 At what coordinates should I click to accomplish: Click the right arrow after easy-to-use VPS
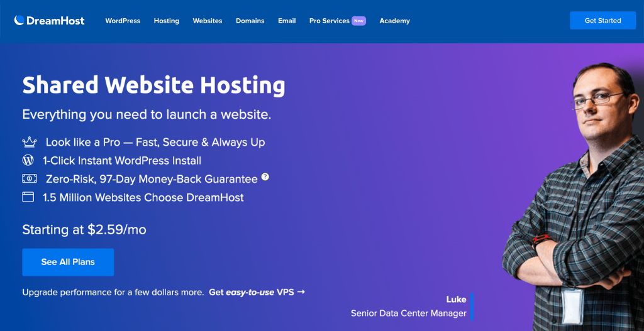point(301,292)
